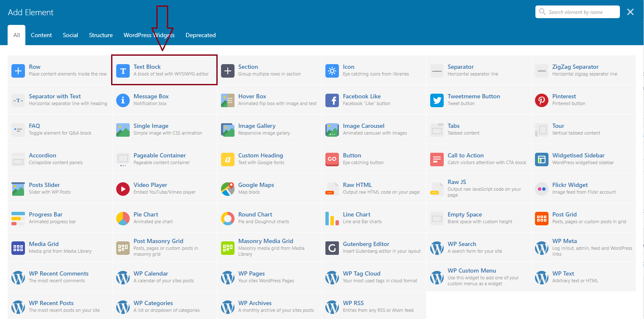Click the Tweetmeme Button Twitter icon
The width and height of the screenshot is (644, 319).
[x=437, y=100]
